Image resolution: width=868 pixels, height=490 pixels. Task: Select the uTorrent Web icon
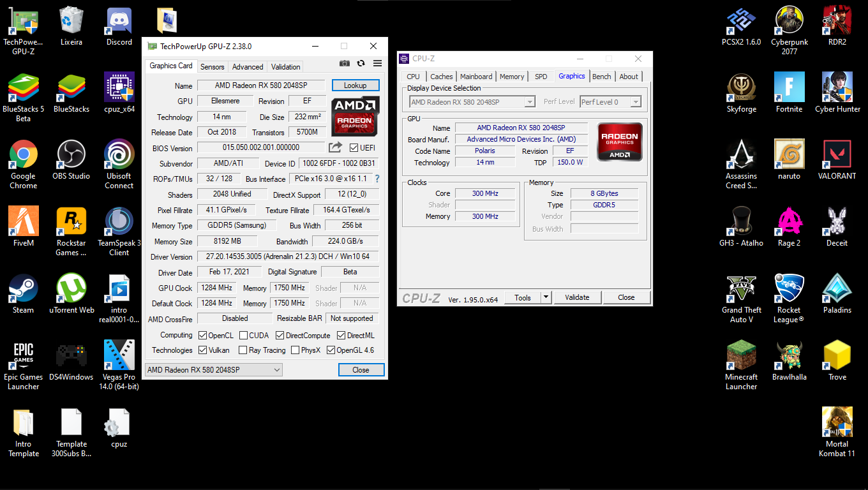click(x=71, y=294)
